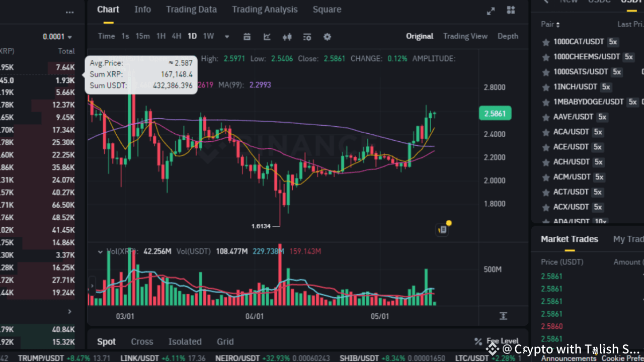Screen dimensions: 644x362
Task: Open the 0.0001 price precision dropdown
Action: 57,37
